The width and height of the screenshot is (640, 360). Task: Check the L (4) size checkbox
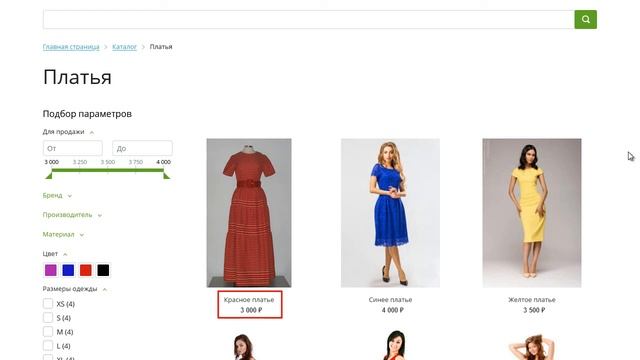point(48,345)
